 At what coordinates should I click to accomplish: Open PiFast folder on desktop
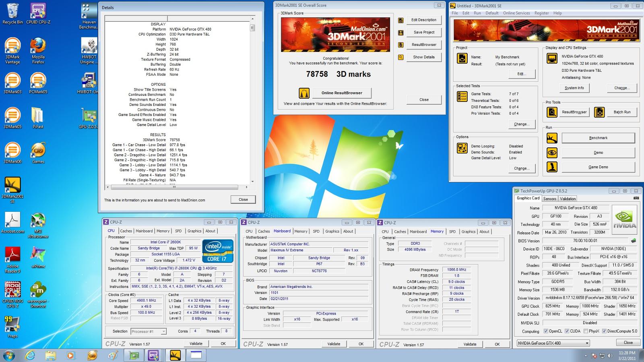click(x=38, y=118)
